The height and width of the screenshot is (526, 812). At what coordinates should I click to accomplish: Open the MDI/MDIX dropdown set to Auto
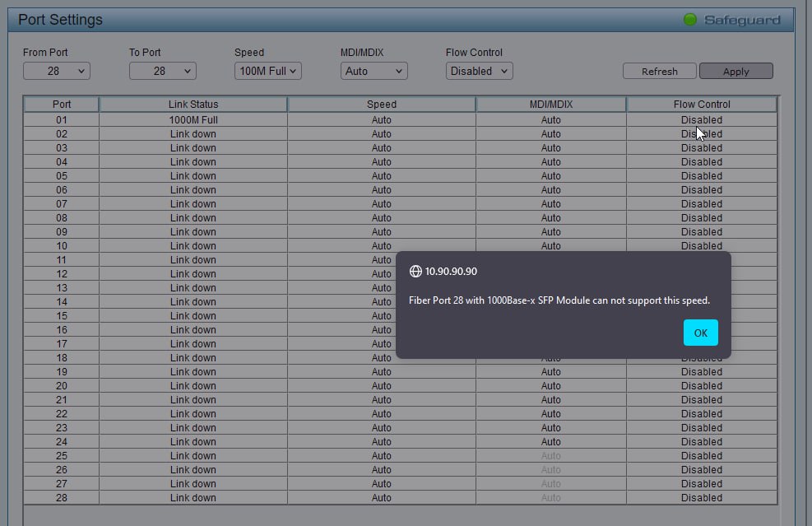coord(374,71)
